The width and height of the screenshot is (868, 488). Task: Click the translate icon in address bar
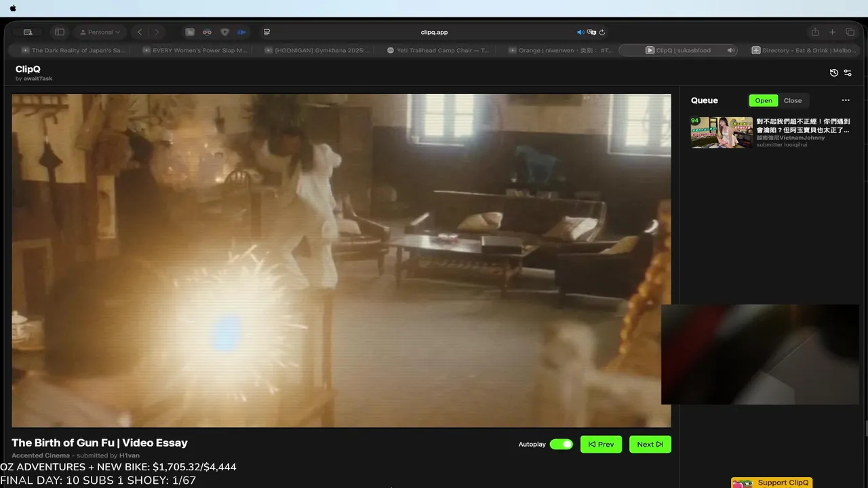click(x=591, y=32)
